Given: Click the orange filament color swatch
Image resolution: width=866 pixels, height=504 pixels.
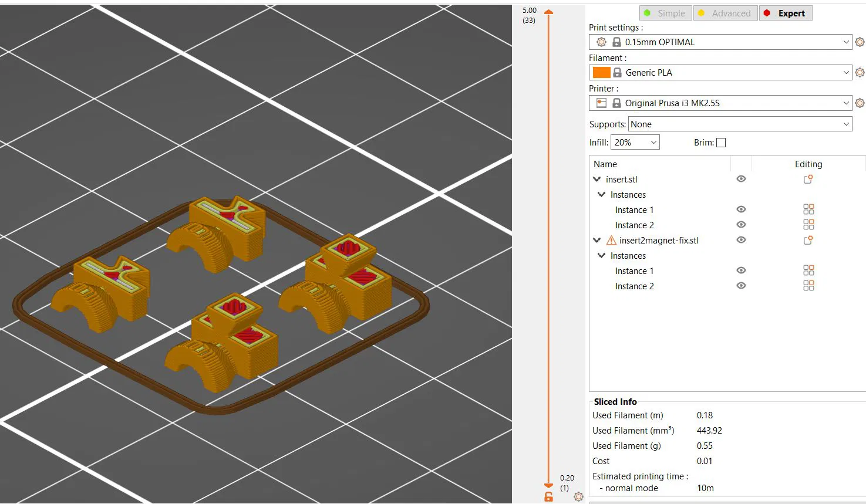Looking at the screenshot, I should 601,72.
